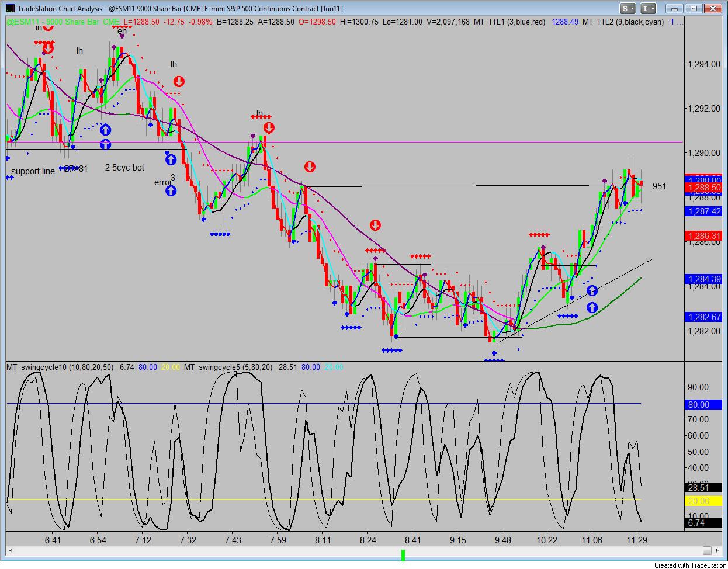Click horizontal scrollbar right arrow

(x=717, y=550)
